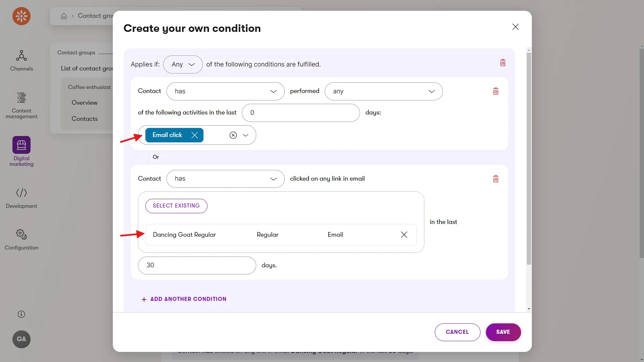This screenshot has height=362, width=644.
Task: Click ADD ANOTHER CONDITION
Action: click(184, 299)
